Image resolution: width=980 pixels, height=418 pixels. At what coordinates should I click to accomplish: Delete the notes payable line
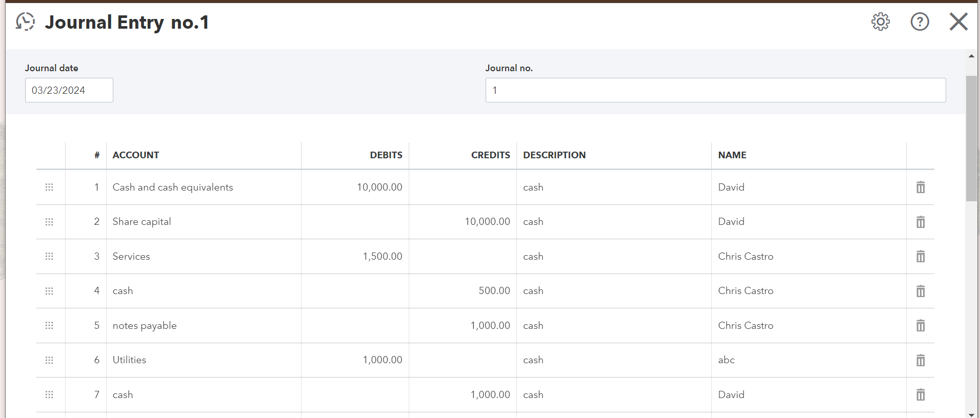click(x=921, y=326)
